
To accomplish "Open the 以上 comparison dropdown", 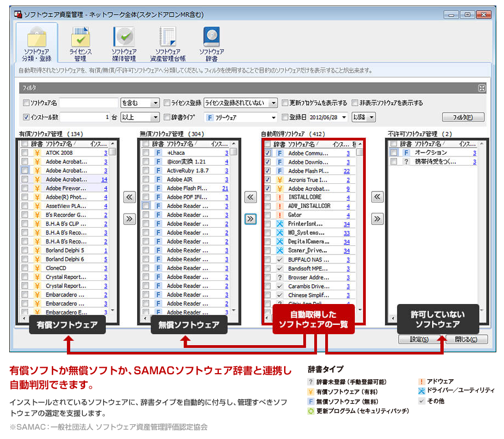I will [140, 117].
